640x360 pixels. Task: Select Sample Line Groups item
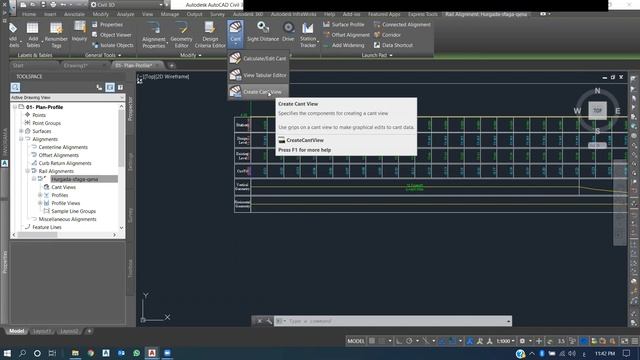73,211
